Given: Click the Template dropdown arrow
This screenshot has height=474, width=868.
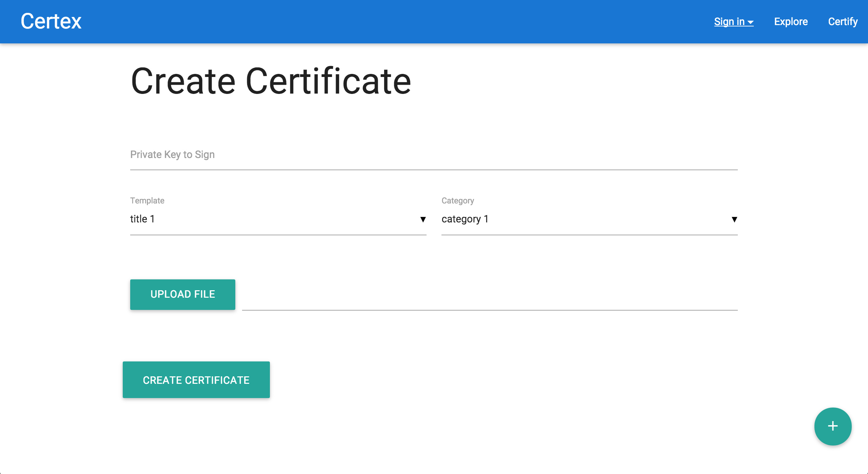Looking at the screenshot, I should pos(423,219).
